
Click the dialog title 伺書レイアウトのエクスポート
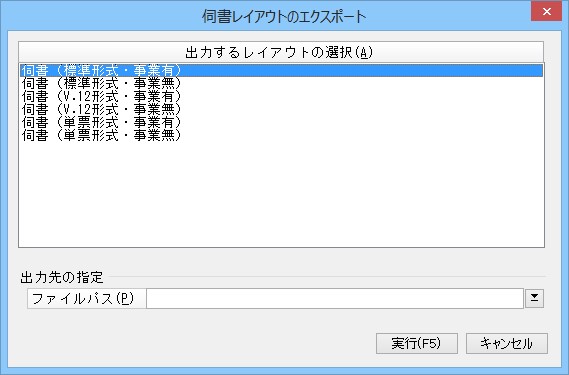click(x=284, y=17)
